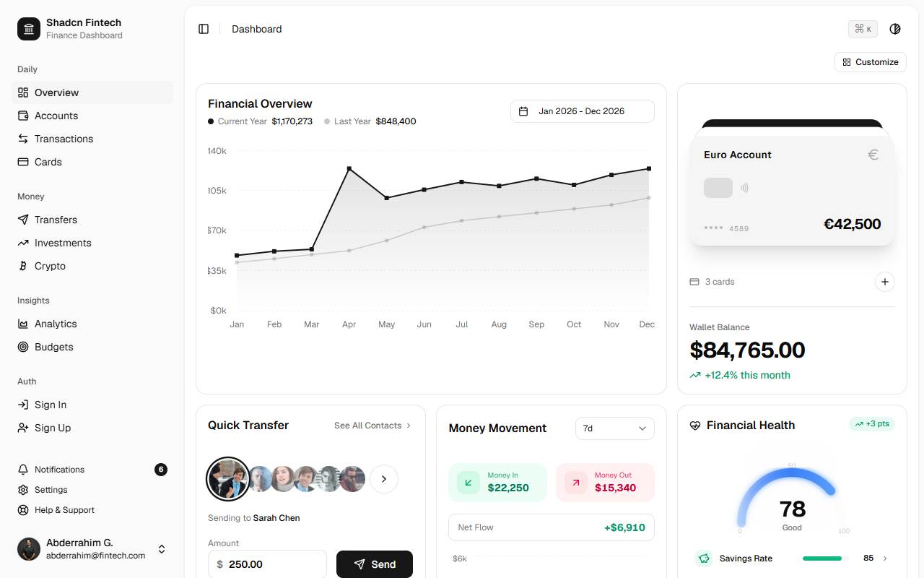Image resolution: width=924 pixels, height=578 pixels.
Task: Click the Send button
Action: click(375, 564)
